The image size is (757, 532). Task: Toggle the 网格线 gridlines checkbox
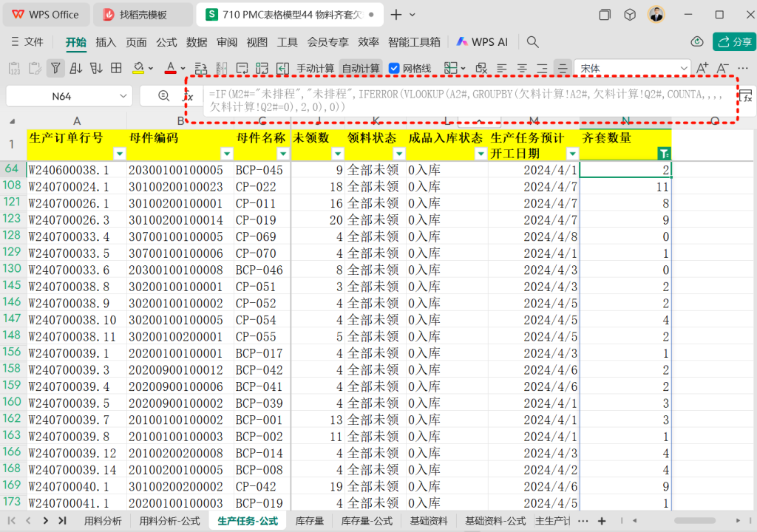point(394,69)
